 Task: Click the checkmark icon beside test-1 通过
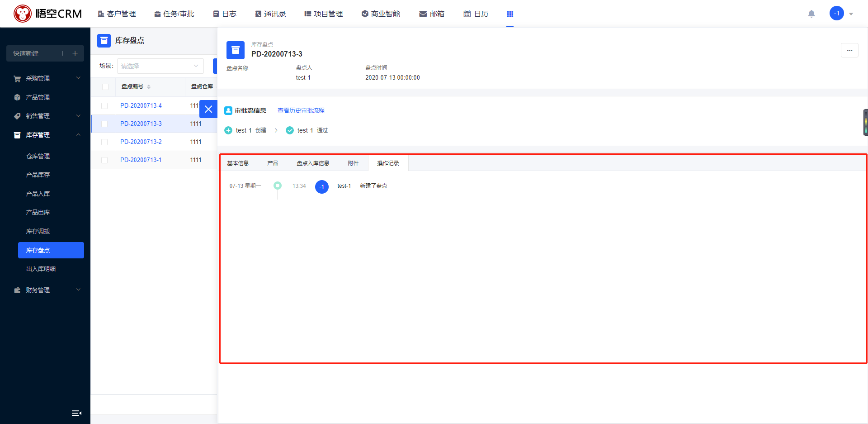point(290,130)
